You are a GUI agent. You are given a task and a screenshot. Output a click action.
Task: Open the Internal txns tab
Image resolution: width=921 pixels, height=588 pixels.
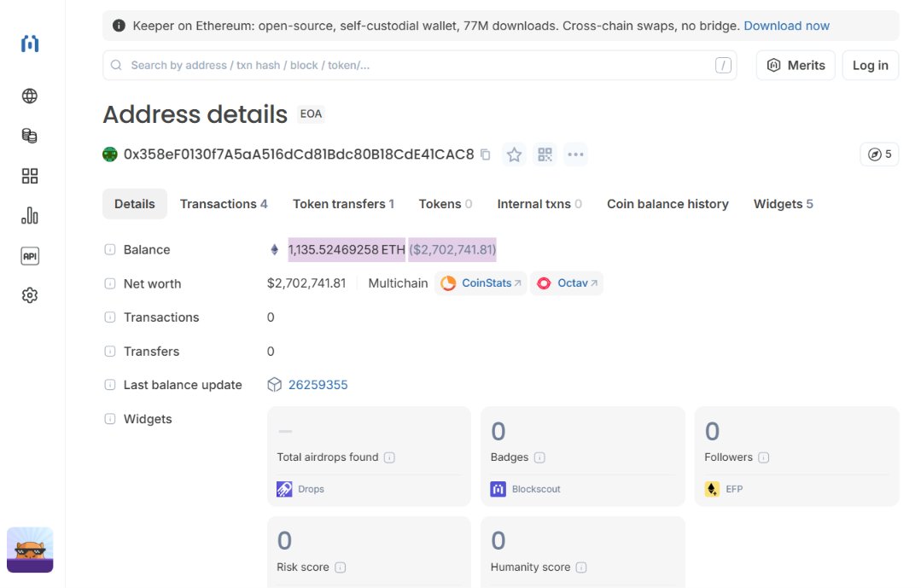(x=539, y=204)
